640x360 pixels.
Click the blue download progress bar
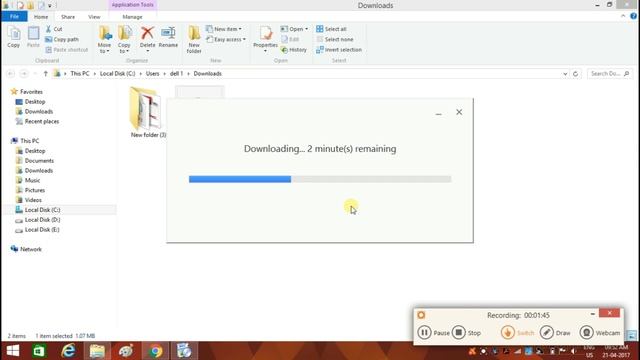(240, 179)
